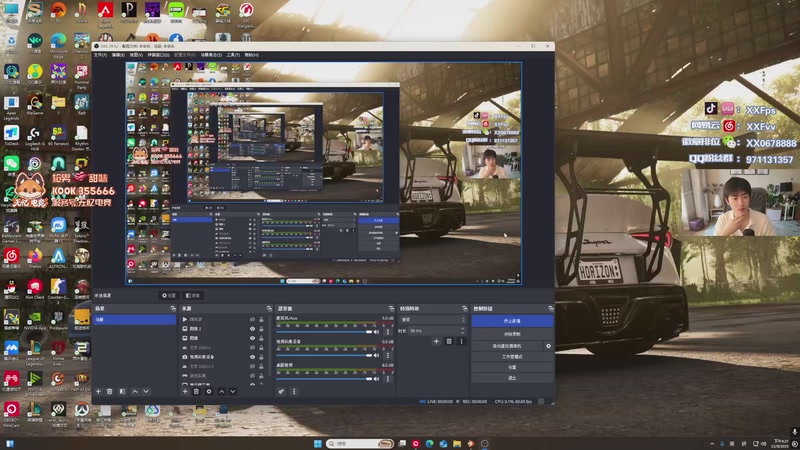Open the 渐变 transition type dropdown
800x450 pixels.
coord(433,320)
